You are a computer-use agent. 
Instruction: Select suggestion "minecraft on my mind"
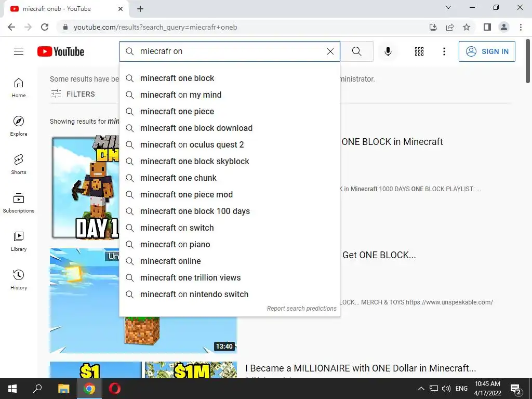click(229, 95)
